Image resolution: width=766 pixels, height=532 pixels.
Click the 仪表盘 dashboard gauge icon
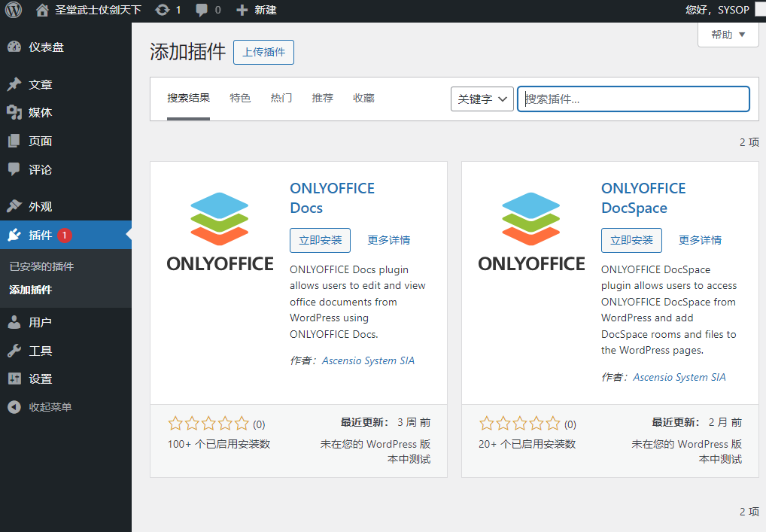point(14,47)
